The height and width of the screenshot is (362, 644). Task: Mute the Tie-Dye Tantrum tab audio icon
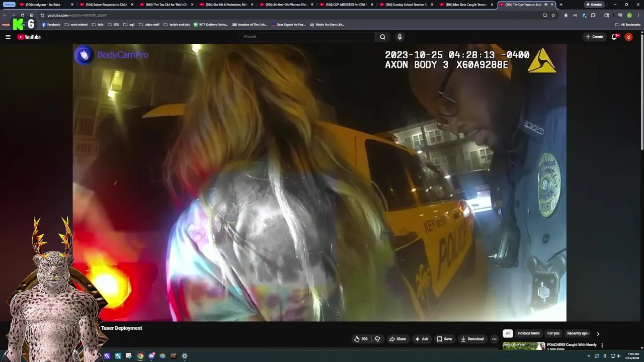point(545,5)
